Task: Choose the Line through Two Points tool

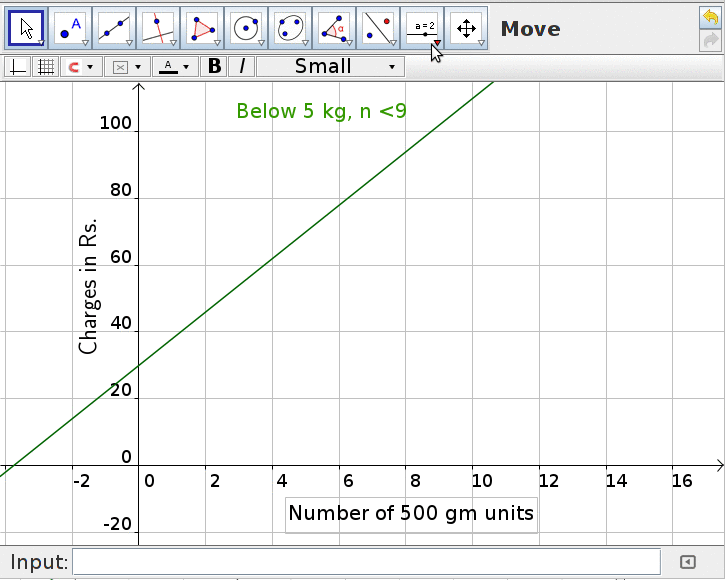Action: click(114, 28)
